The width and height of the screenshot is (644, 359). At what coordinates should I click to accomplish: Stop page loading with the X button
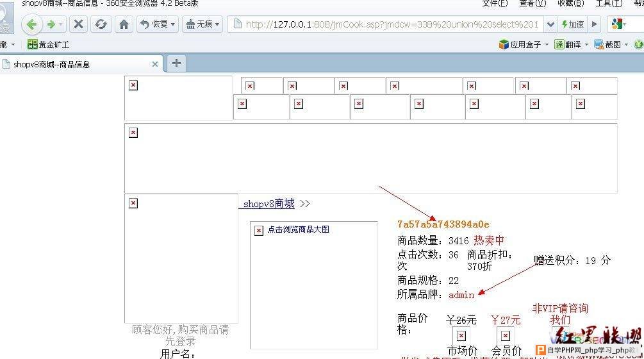coord(78,24)
